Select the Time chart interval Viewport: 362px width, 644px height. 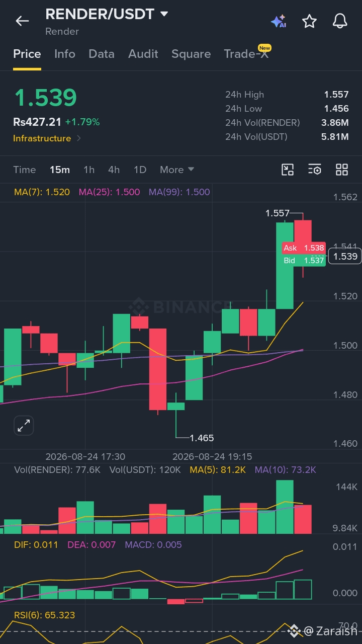25,170
